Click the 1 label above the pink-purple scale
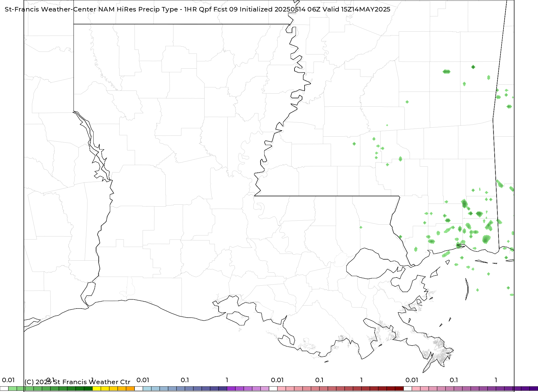Screen dimensions: 538x392 496,380
